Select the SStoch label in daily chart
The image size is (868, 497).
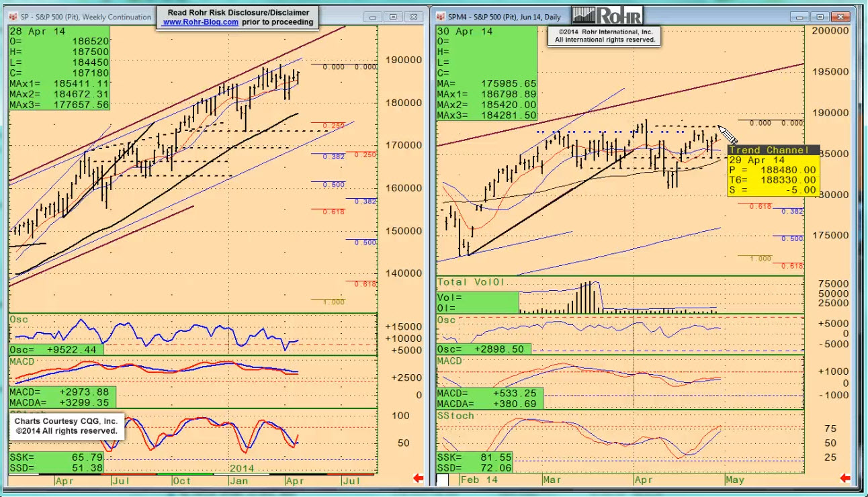pos(455,416)
